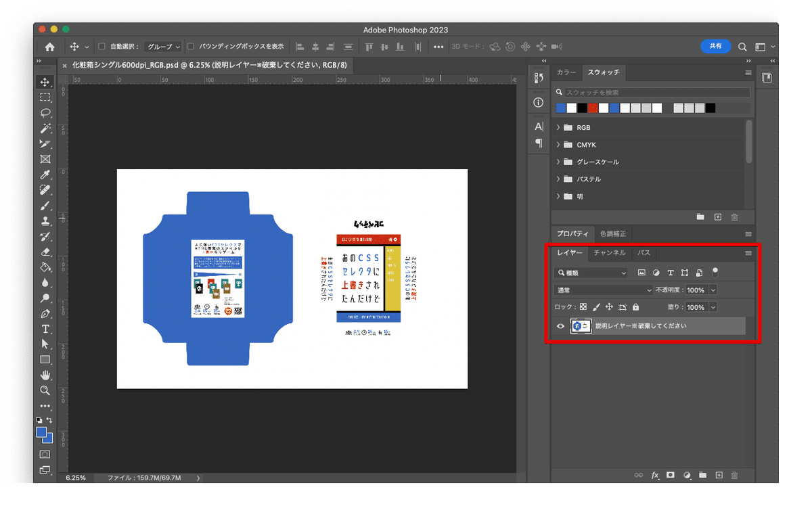812x527 pixels.
Task: Select the Clone Stamp tool
Action: (45, 221)
